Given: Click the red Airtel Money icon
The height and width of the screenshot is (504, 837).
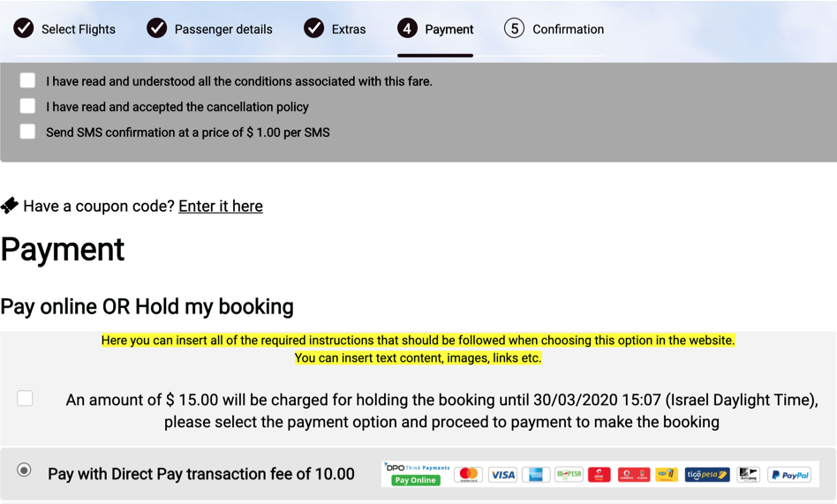Looking at the screenshot, I should (x=599, y=474).
